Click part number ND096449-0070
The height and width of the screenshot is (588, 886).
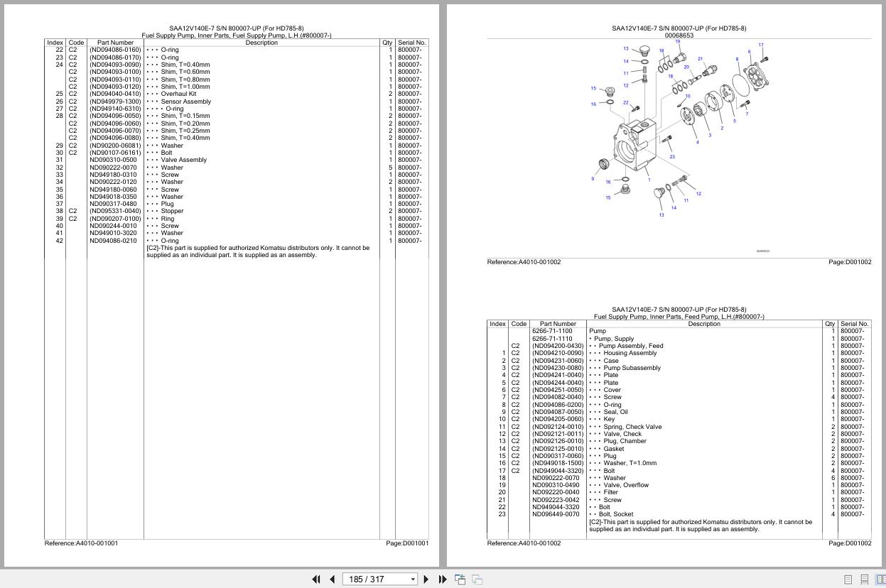click(x=556, y=514)
